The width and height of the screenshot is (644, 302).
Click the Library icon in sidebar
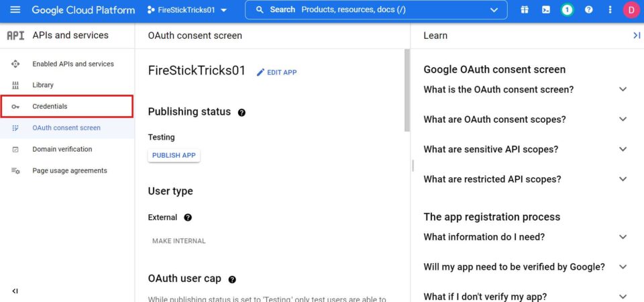15,85
